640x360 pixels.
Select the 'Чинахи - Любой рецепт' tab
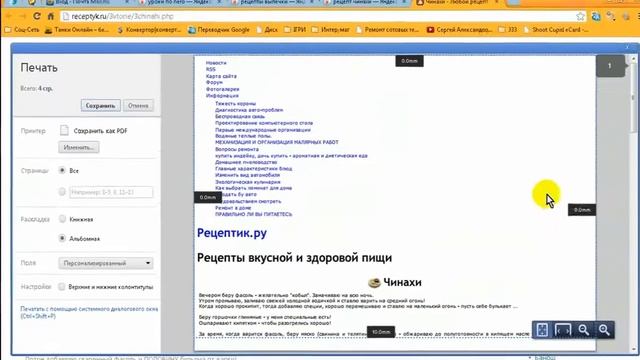click(456, 2)
